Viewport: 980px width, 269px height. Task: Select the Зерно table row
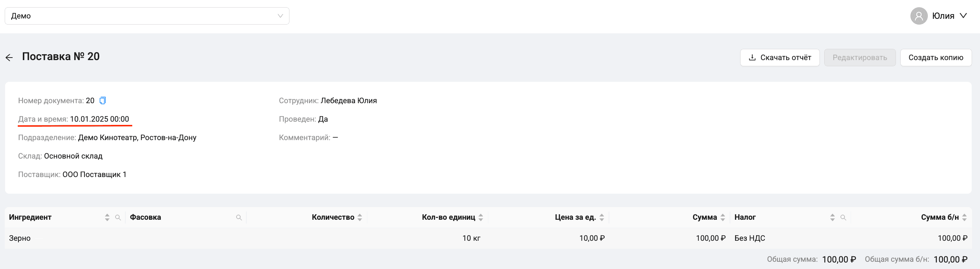click(x=488, y=238)
